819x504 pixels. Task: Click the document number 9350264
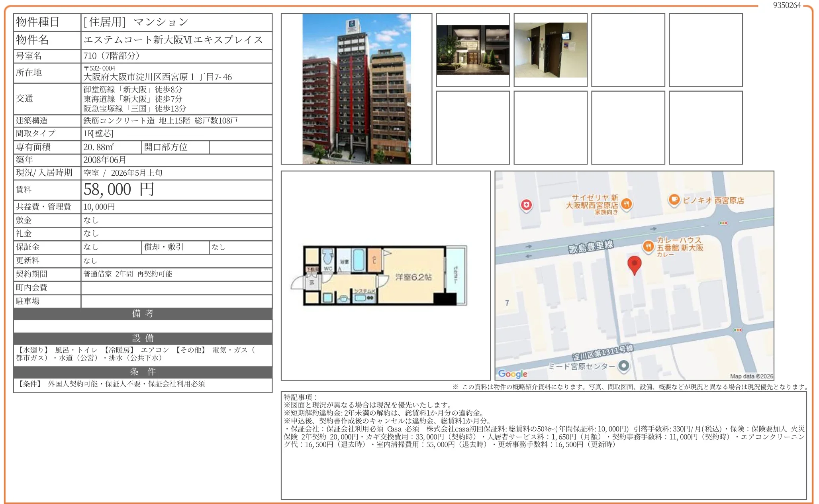coord(787,5)
